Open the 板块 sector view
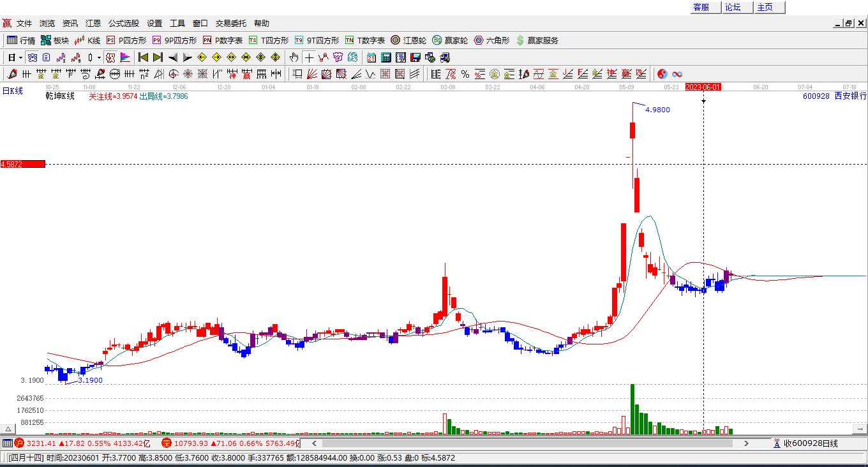This screenshot has height=467, width=868. [x=55, y=40]
